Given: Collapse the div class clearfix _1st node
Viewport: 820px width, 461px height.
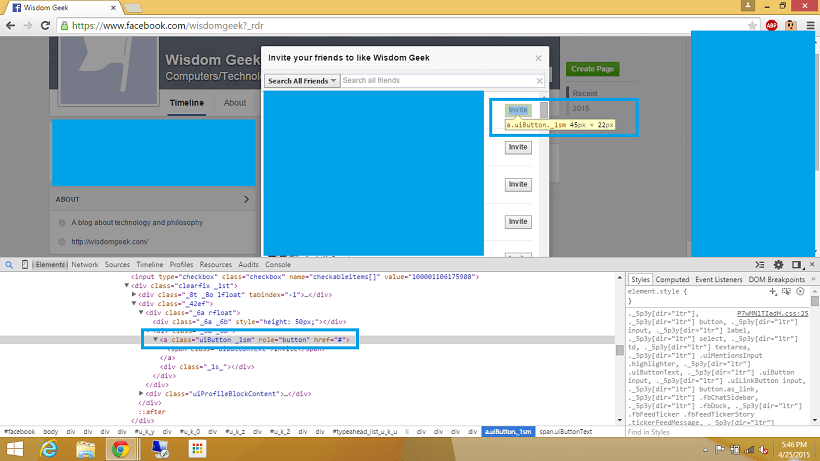Looking at the screenshot, I should coord(127,286).
